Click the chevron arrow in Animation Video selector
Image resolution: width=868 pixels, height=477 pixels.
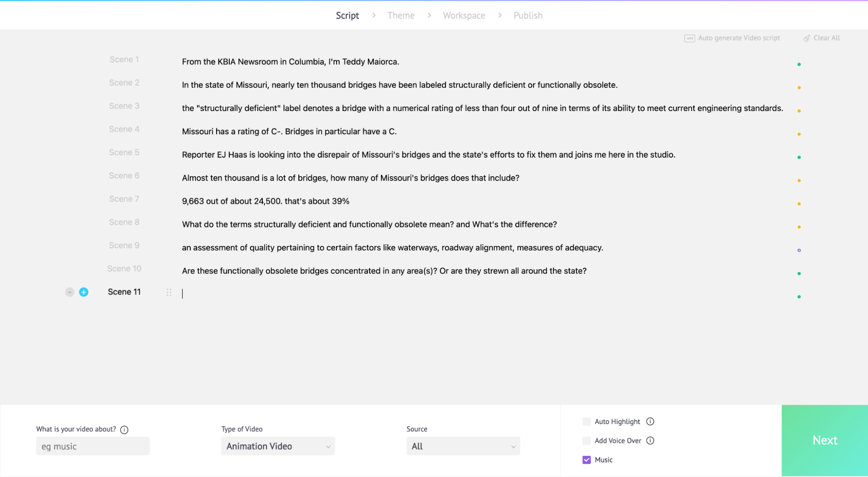328,447
